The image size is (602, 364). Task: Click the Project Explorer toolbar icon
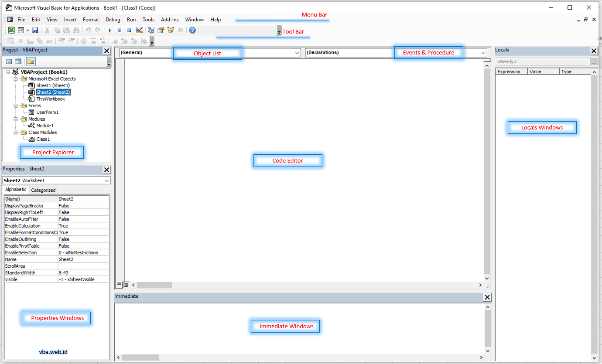[151, 30]
